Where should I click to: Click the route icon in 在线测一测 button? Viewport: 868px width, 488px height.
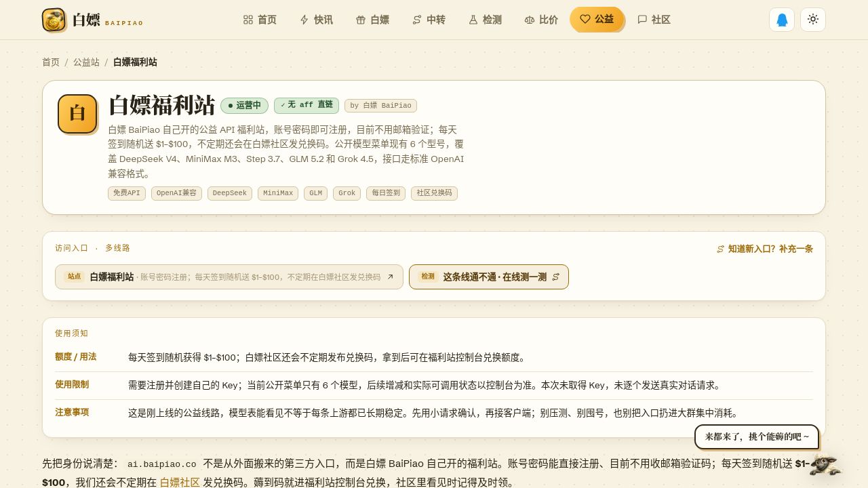point(556,277)
